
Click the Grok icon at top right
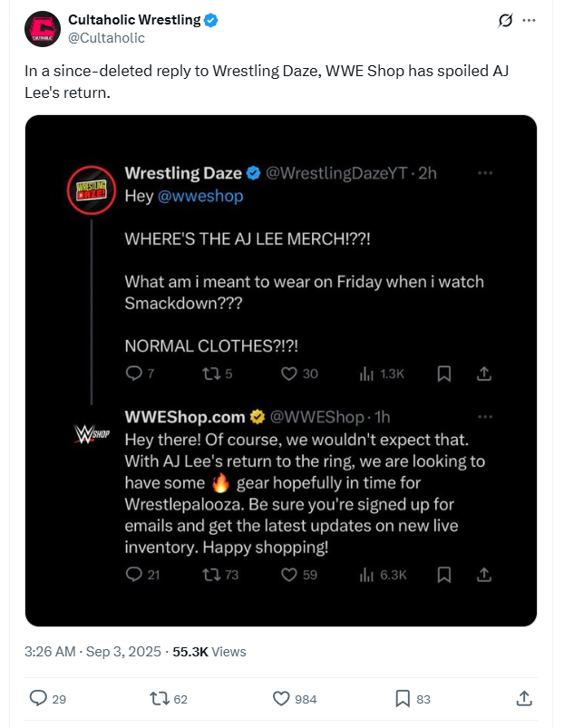click(x=506, y=21)
